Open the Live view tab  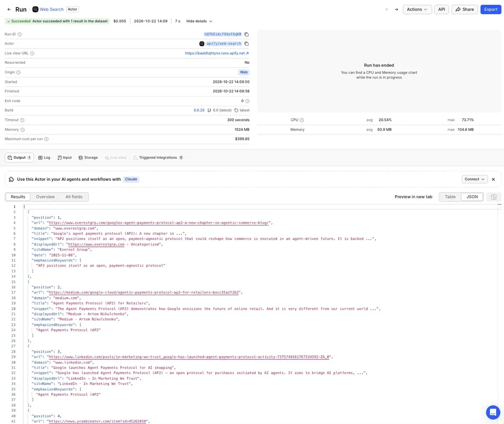click(x=115, y=158)
